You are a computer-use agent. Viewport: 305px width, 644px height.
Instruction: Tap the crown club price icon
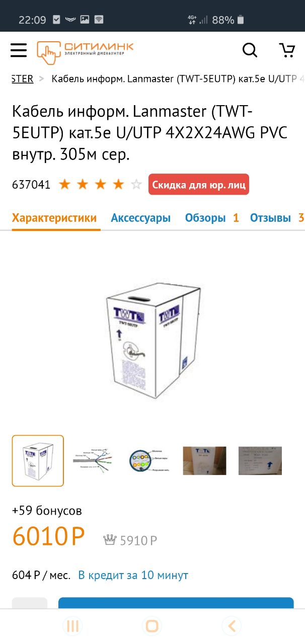point(110,540)
